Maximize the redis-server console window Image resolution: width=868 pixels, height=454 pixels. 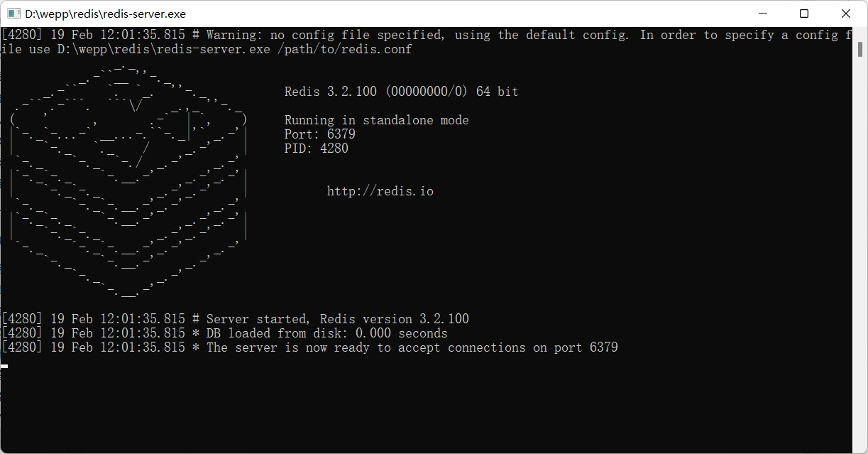click(804, 13)
